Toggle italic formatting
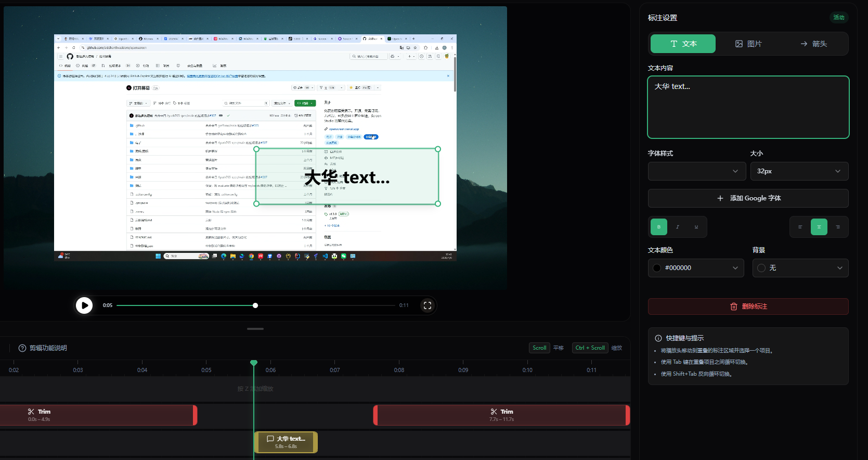868x460 pixels. 678,227
